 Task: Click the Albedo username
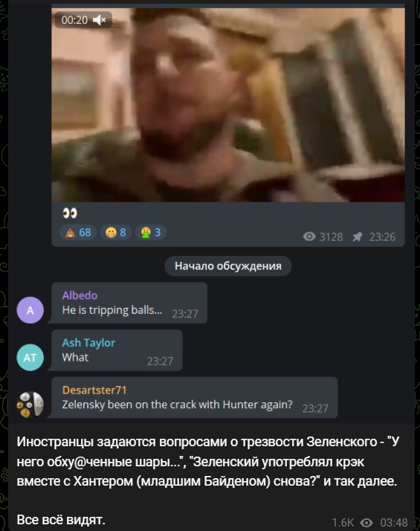pyautogui.click(x=80, y=295)
